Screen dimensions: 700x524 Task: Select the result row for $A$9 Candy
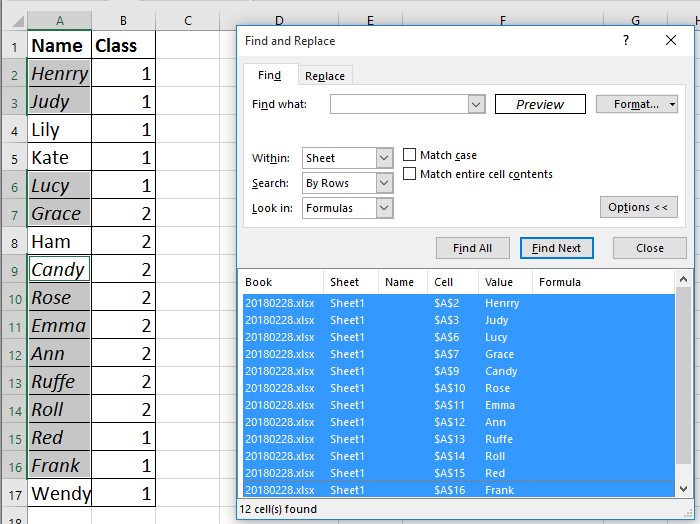[460, 371]
